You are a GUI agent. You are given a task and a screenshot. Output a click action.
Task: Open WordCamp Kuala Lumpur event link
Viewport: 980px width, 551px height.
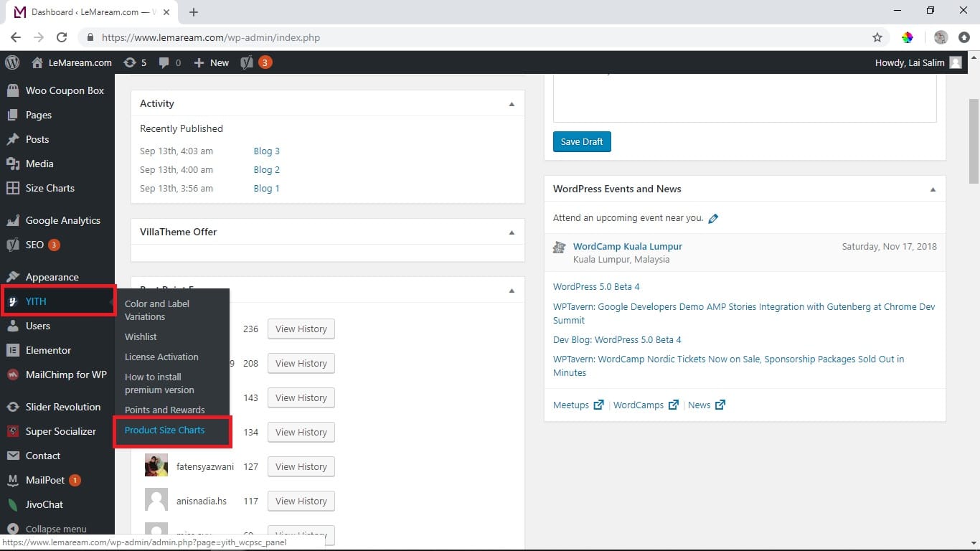[628, 246]
